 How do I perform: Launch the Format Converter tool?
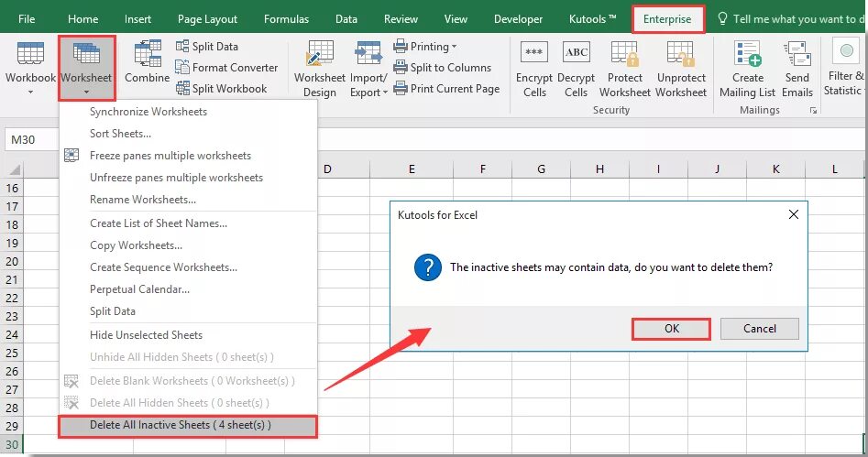(226, 68)
